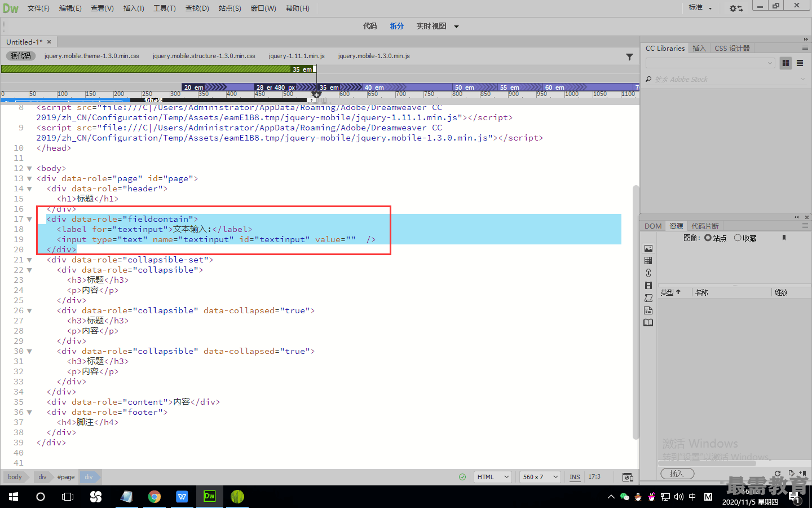This screenshot has height=508, width=812.
Task: Open Windows Start menu
Action: click(x=14, y=497)
